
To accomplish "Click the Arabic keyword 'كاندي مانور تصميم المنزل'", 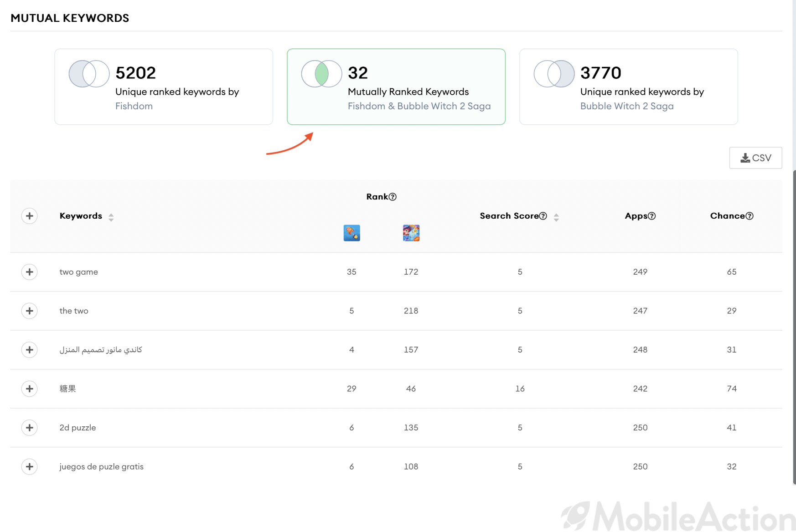I will point(101,350).
